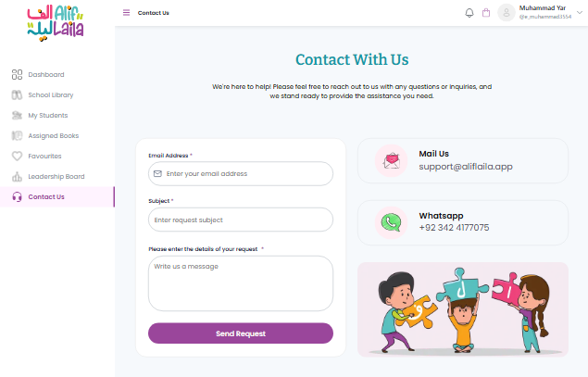This screenshot has width=588, height=377.
Task: Focus the email address input field
Action: point(241,174)
